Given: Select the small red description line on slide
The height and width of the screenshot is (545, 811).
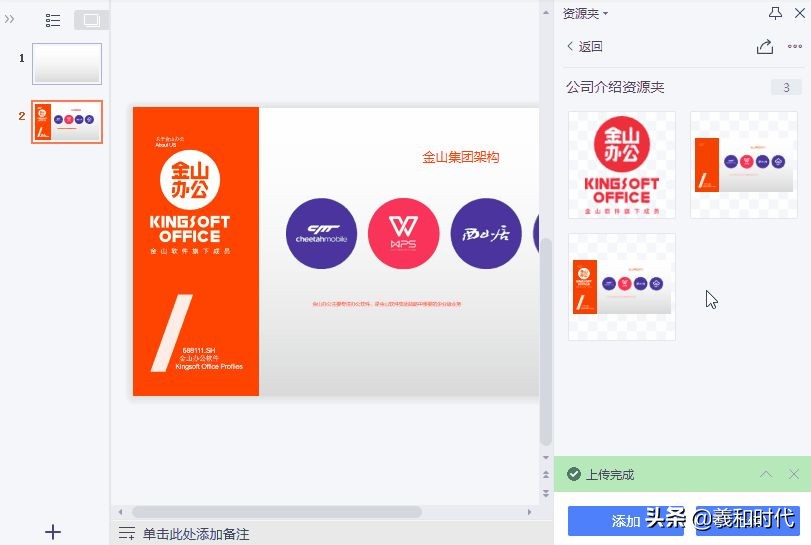Looking at the screenshot, I should (387, 304).
